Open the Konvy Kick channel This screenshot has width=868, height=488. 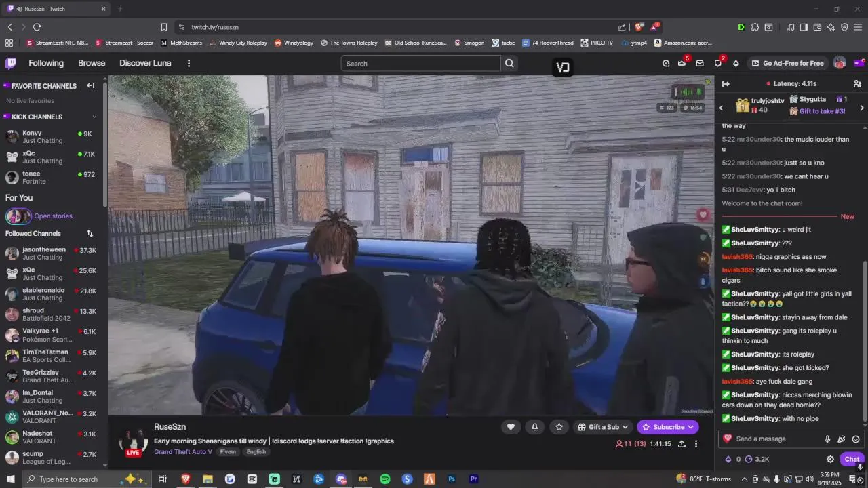tap(52, 137)
